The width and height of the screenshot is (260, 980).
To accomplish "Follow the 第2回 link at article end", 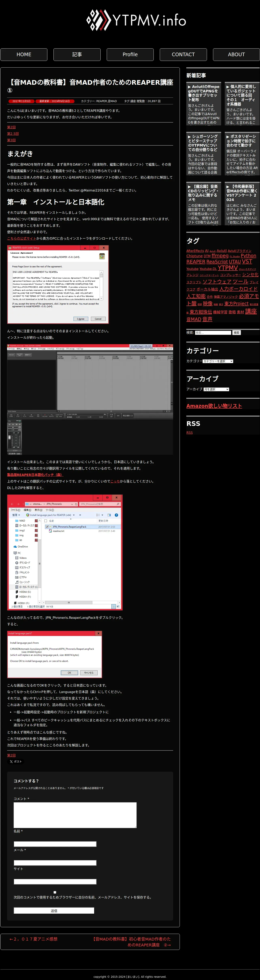I will point(11,756).
